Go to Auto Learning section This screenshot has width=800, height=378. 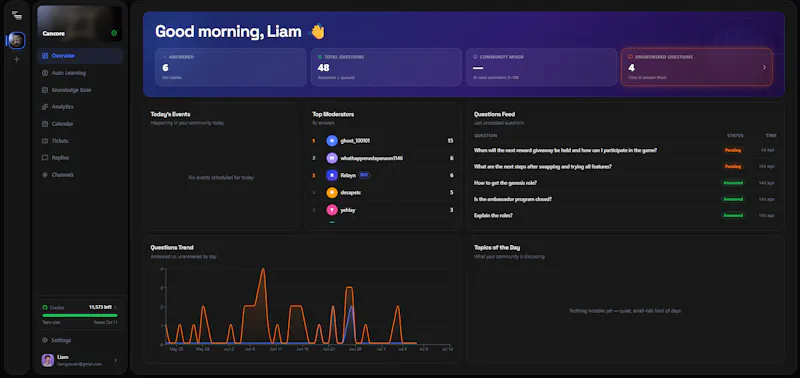[x=69, y=73]
